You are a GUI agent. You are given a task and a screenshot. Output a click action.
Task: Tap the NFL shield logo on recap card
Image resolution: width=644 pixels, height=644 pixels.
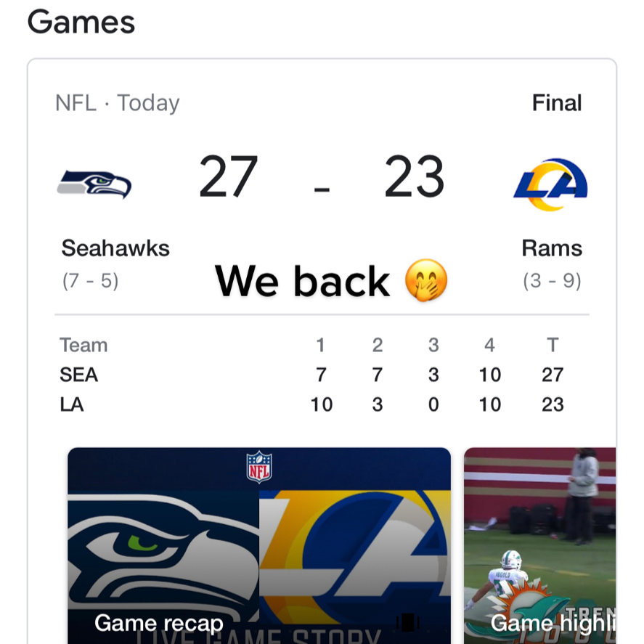click(259, 467)
